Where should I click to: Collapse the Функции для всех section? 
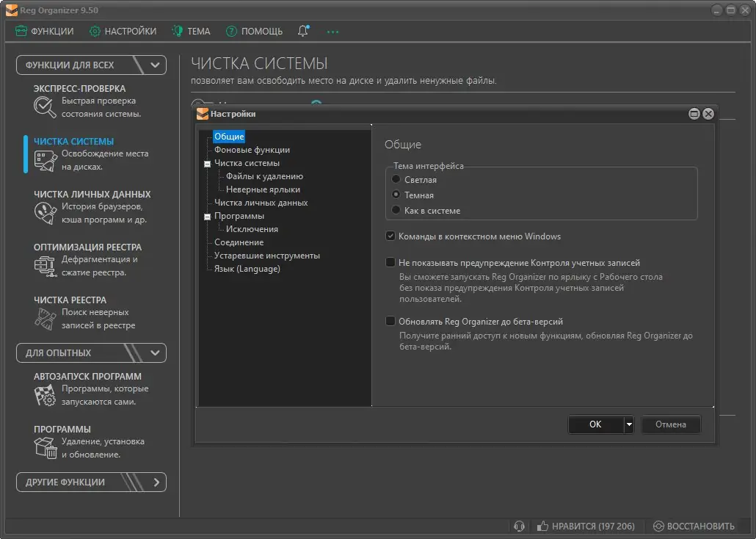point(155,65)
